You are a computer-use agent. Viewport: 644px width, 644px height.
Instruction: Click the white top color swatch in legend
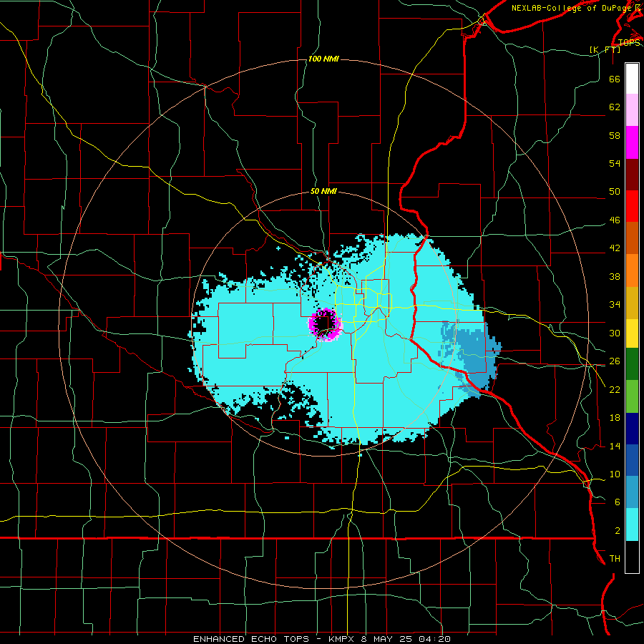[632, 79]
